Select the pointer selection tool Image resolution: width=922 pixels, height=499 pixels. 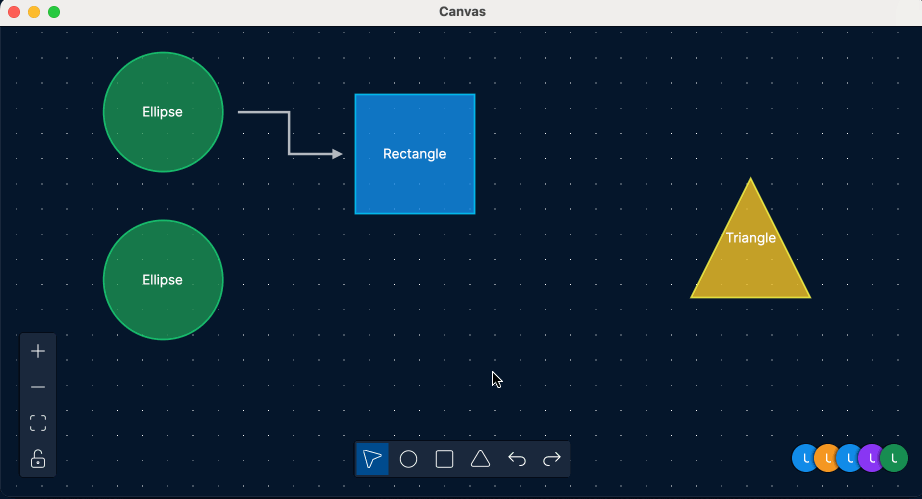click(x=372, y=459)
